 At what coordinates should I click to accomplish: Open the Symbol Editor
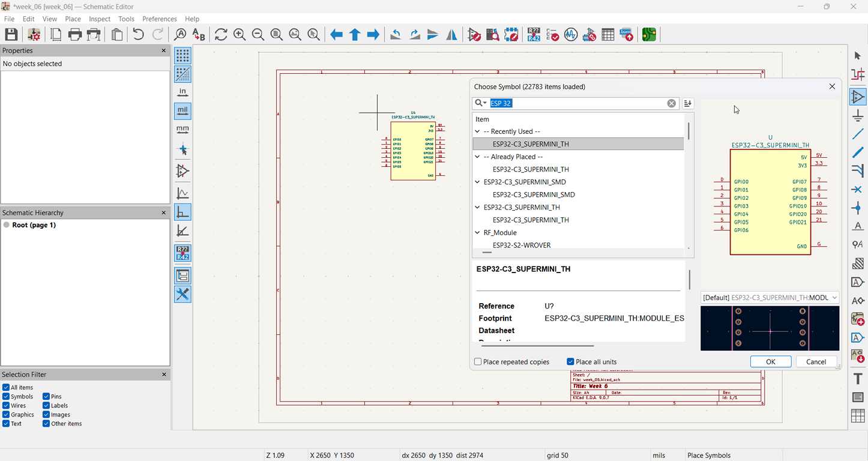[474, 35]
